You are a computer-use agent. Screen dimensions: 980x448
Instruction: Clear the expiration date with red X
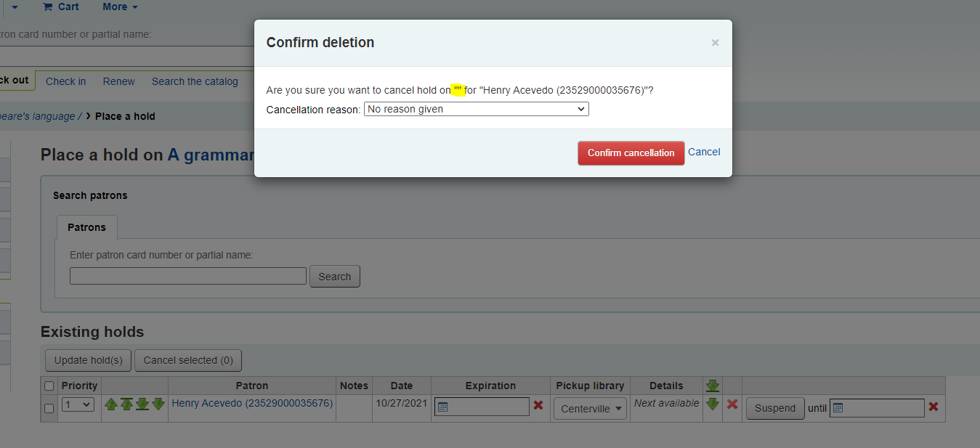[x=538, y=405]
